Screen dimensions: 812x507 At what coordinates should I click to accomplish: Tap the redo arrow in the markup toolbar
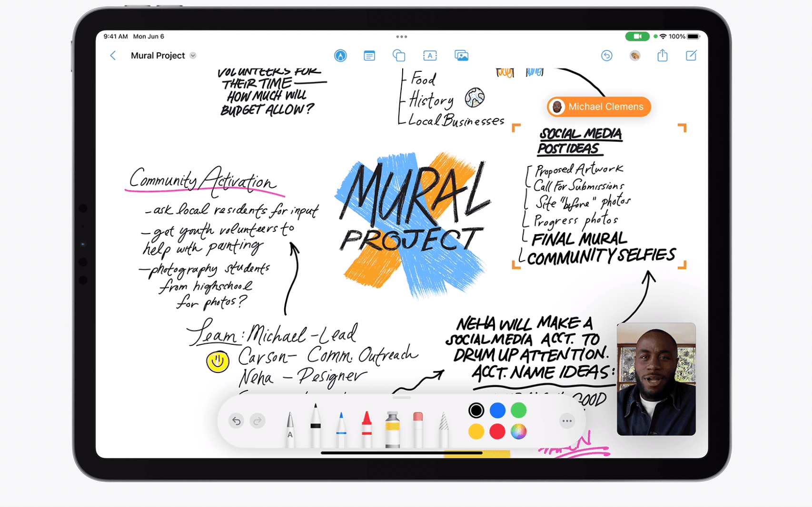click(x=257, y=421)
